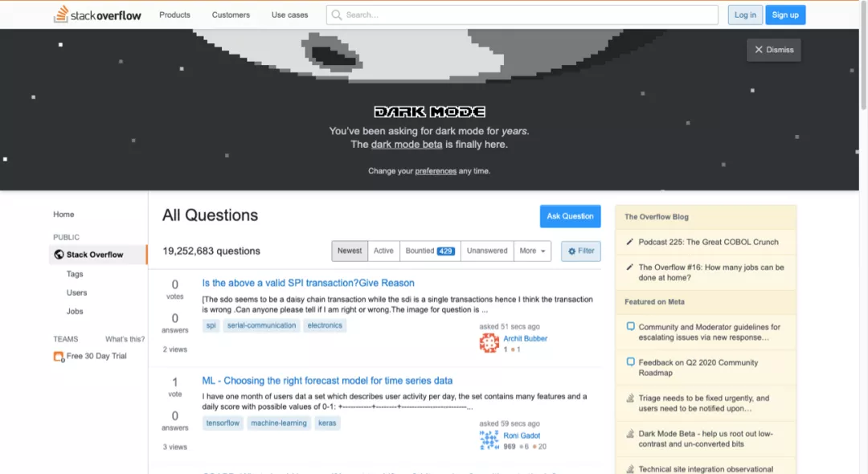Click 'asked 51 secs ago' text
This screenshot has height=474, width=868.
510,326
